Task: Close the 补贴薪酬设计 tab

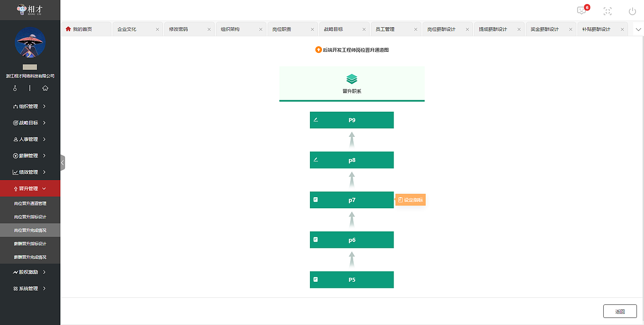Action: 622,29
